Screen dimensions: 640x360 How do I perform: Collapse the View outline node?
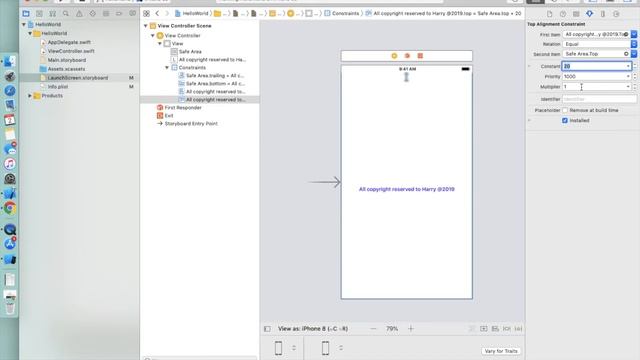160,43
